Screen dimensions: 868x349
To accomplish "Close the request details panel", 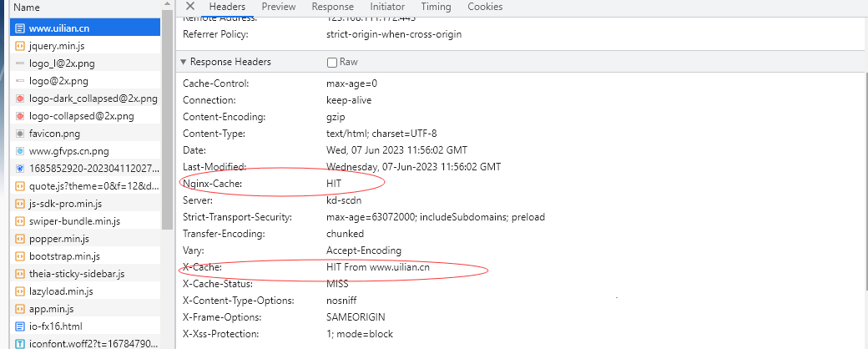I will (190, 7).
